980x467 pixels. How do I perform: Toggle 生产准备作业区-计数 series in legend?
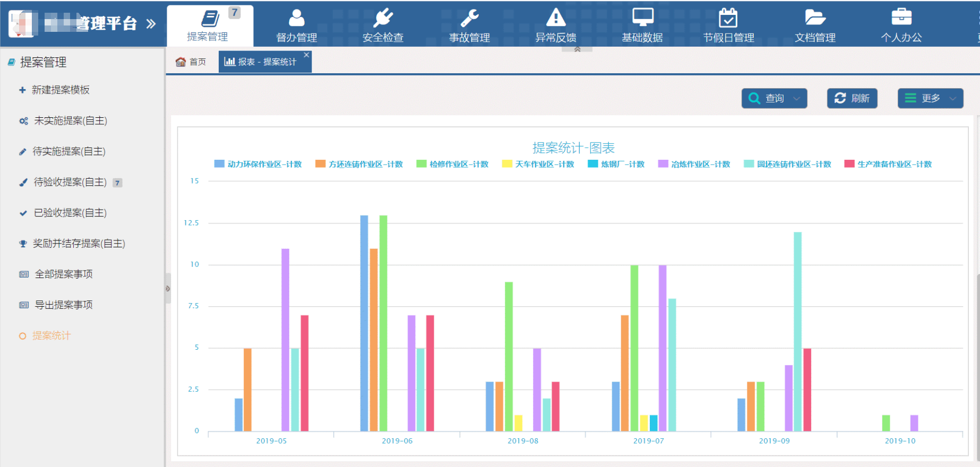[x=888, y=164]
